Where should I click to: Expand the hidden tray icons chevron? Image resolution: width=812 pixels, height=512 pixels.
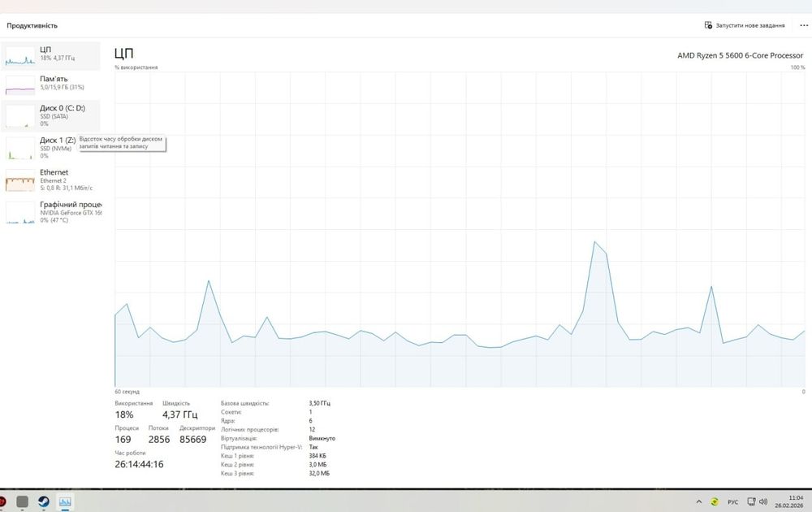click(x=698, y=501)
